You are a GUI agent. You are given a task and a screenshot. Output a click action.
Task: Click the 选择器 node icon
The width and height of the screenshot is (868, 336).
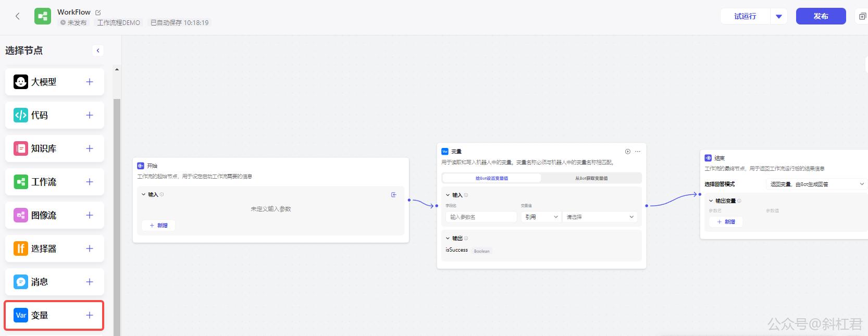click(x=21, y=248)
